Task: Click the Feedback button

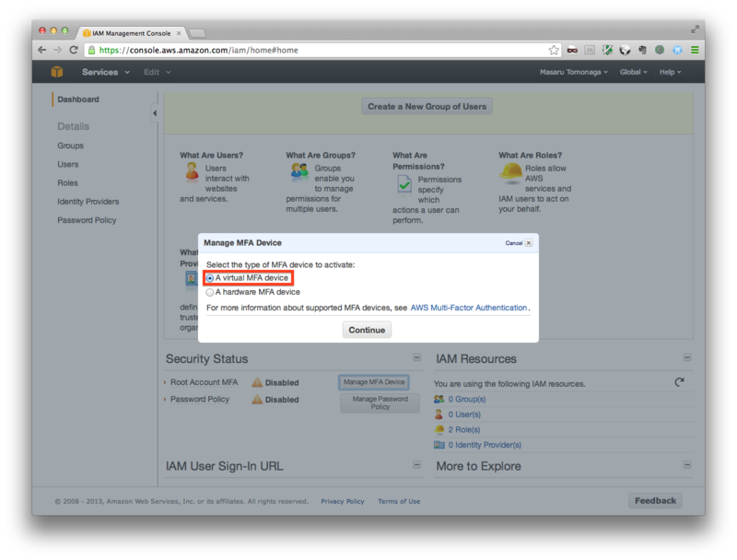Action: pyautogui.click(x=655, y=501)
